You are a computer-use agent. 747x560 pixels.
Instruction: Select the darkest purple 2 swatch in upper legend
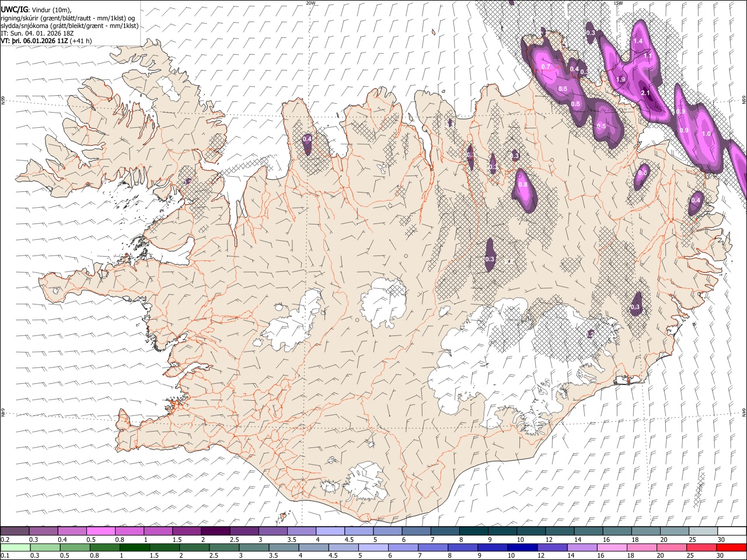tap(215, 531)
